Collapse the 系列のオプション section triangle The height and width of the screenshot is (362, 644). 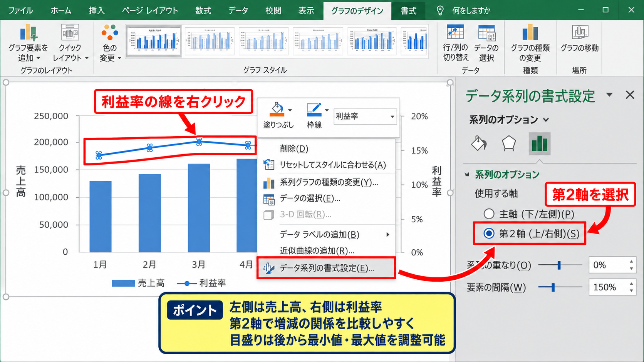[467, 175]
